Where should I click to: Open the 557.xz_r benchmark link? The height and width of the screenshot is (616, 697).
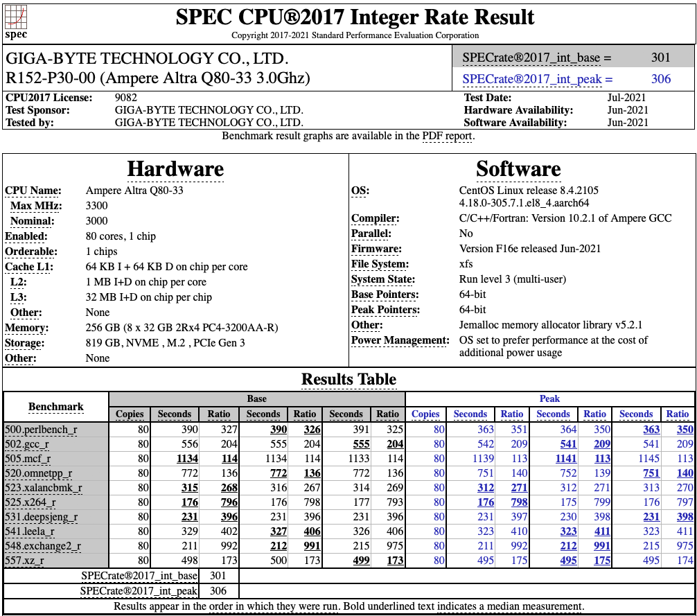click(24, 559)
